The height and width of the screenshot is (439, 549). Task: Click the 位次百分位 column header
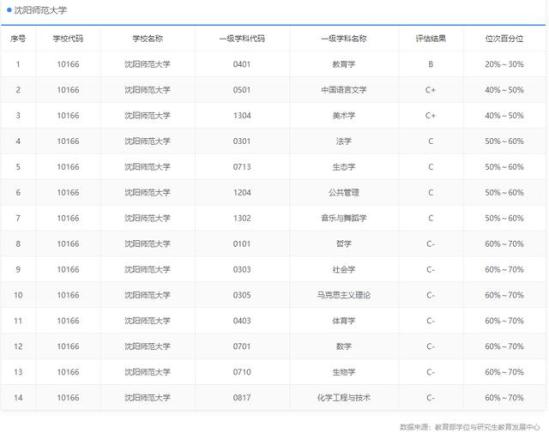click(504, 39)
